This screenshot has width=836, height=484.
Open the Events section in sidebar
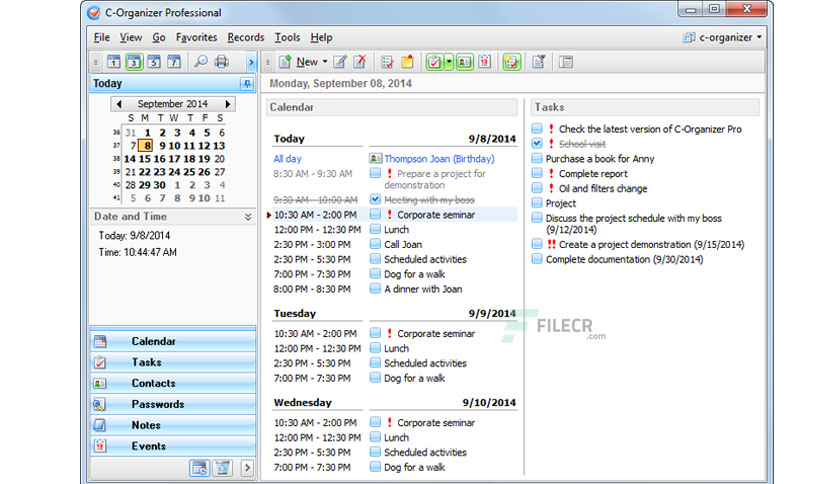(x=173, y=446)
